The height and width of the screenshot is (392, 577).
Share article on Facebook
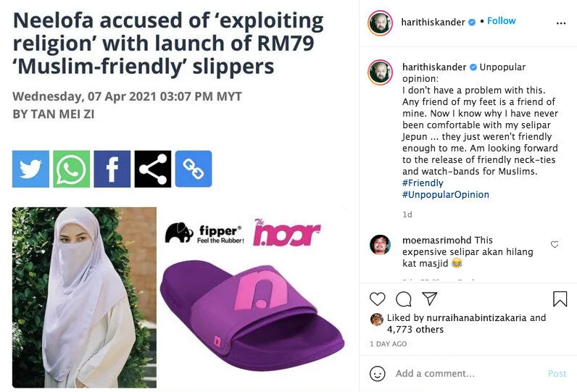(x=112, y=169)
